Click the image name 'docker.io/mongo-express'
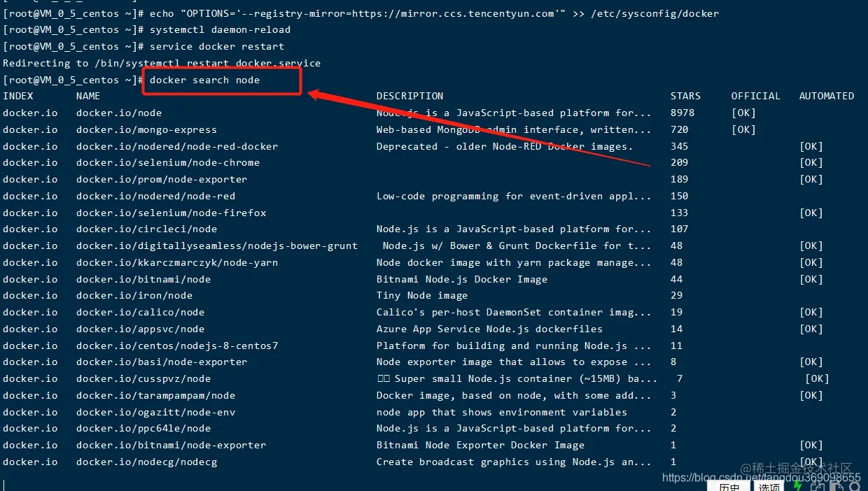 (146, 129)
